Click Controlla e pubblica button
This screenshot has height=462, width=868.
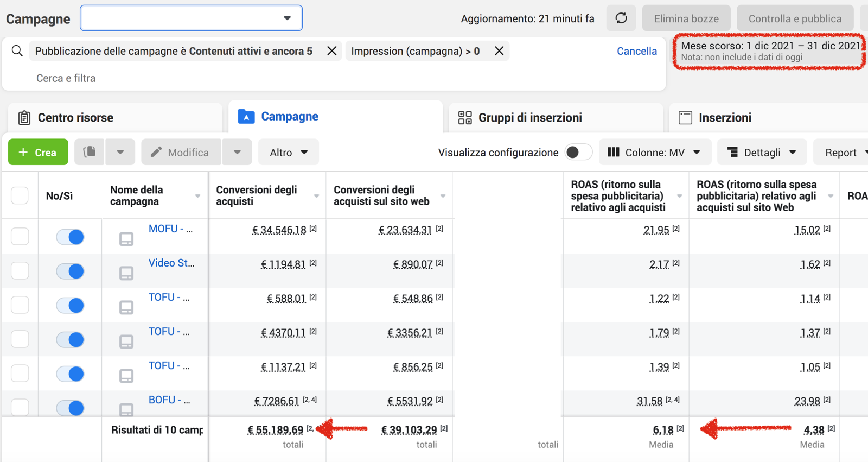795,18
